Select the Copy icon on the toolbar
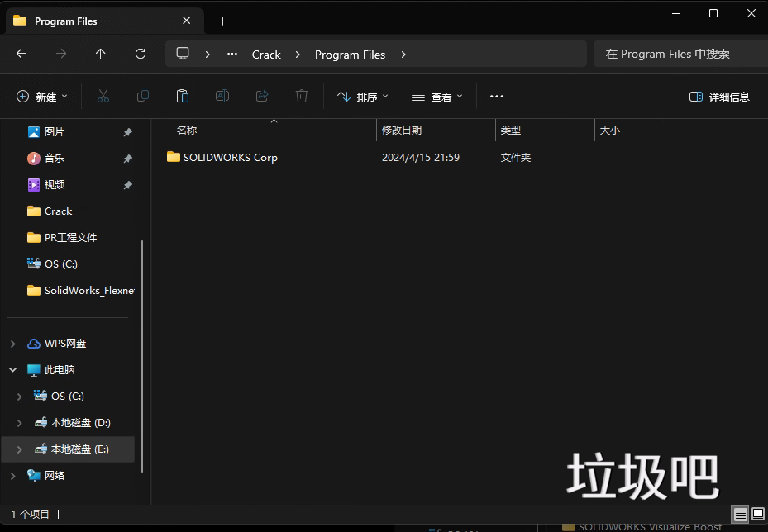 pos(142,96)
